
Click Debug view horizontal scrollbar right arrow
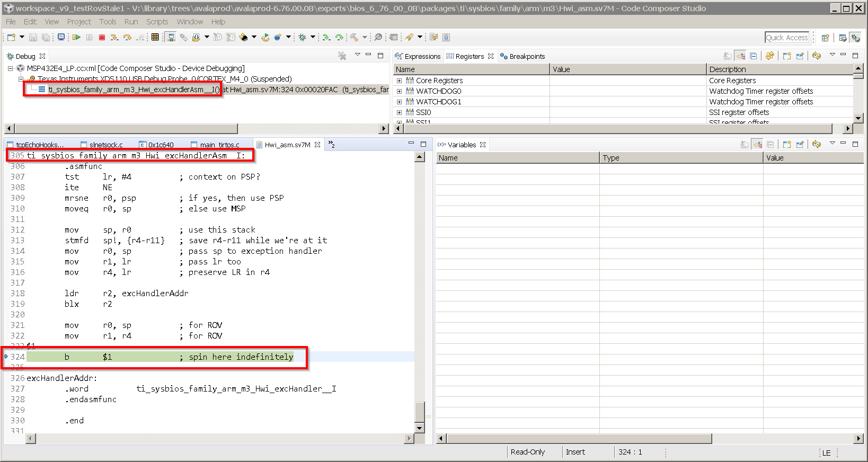[x=384, y=129]
